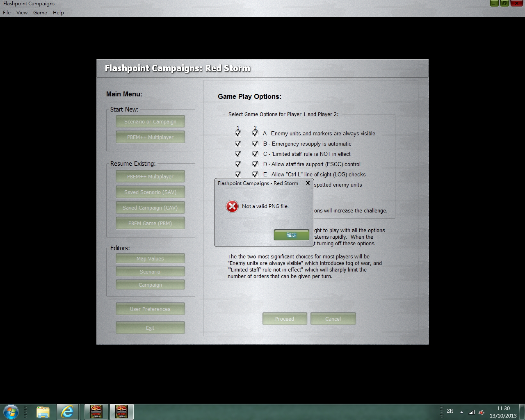
Task: Open the taskbar clock showing 11:30
Action: (503, 412)
